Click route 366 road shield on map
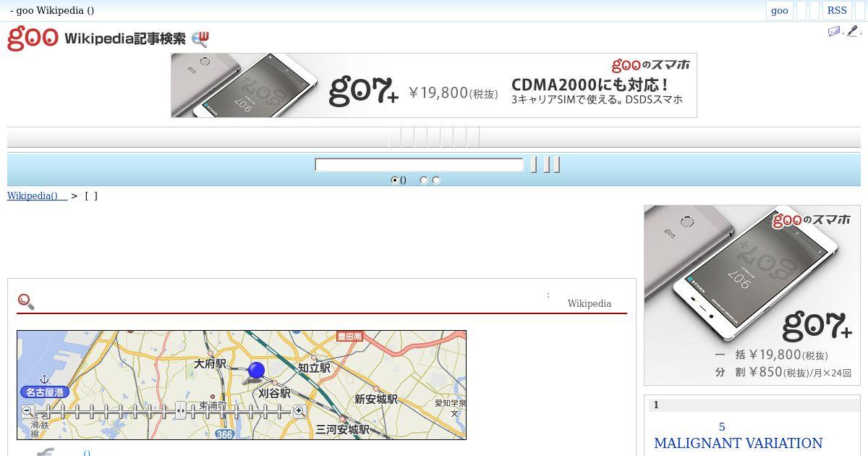Viewport: 868px width, 456px height. coord(225,434)
